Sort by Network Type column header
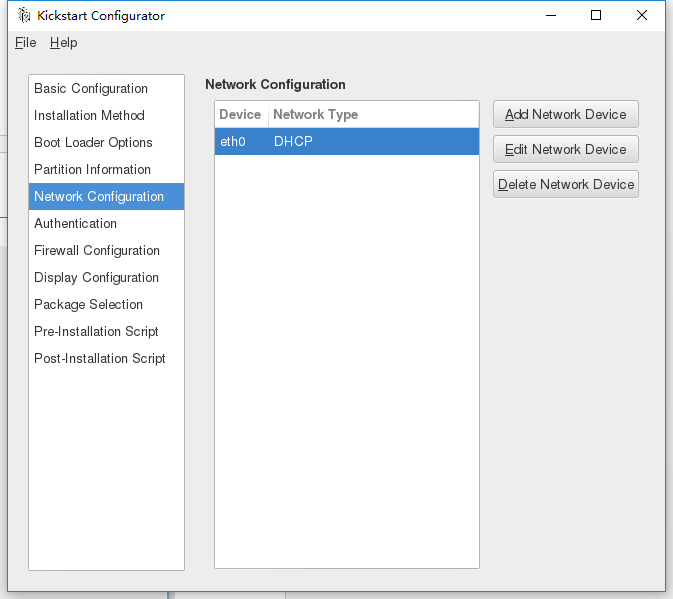 315,115
